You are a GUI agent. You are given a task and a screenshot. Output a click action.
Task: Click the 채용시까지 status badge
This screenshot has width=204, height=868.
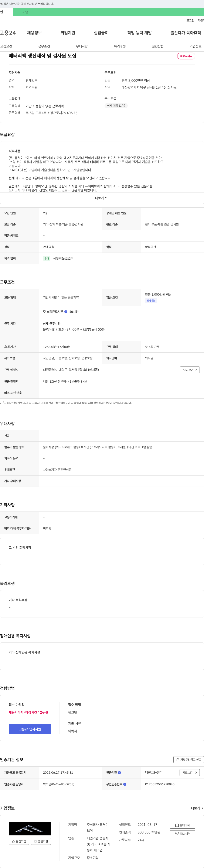pyautogui.click(x=186, y=56)
